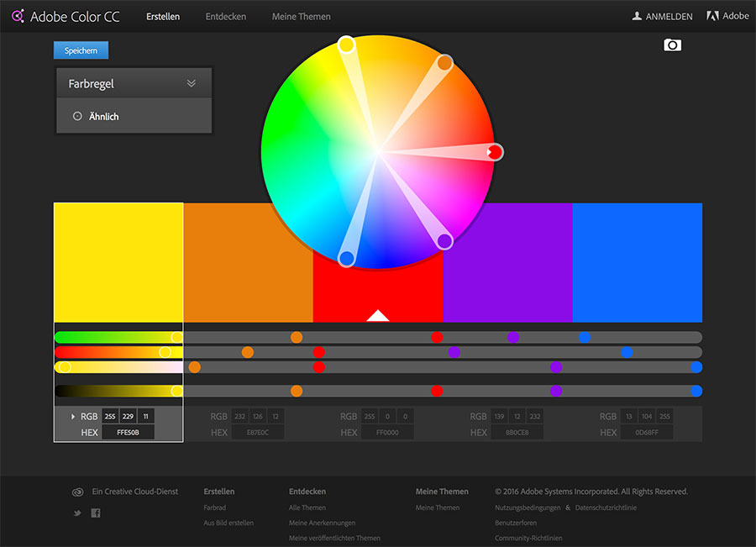Click the Speichern button
This screenshot has width=756, height=547.
point(81,50)
